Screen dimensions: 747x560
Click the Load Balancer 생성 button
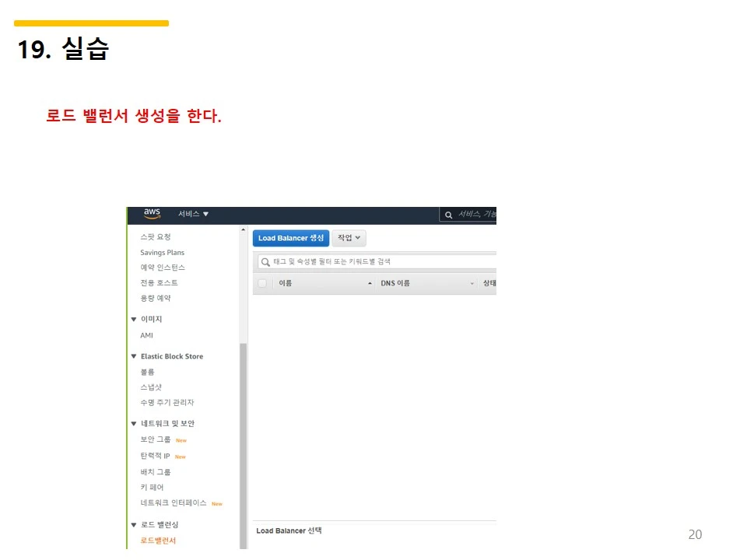(x=290, y=238)
